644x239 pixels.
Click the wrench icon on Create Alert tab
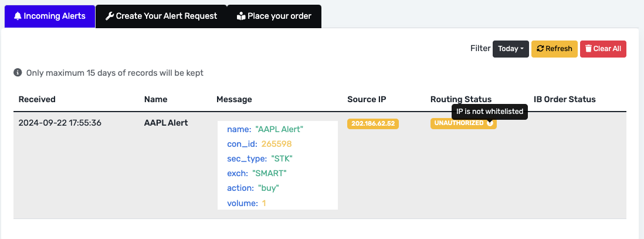110,16
